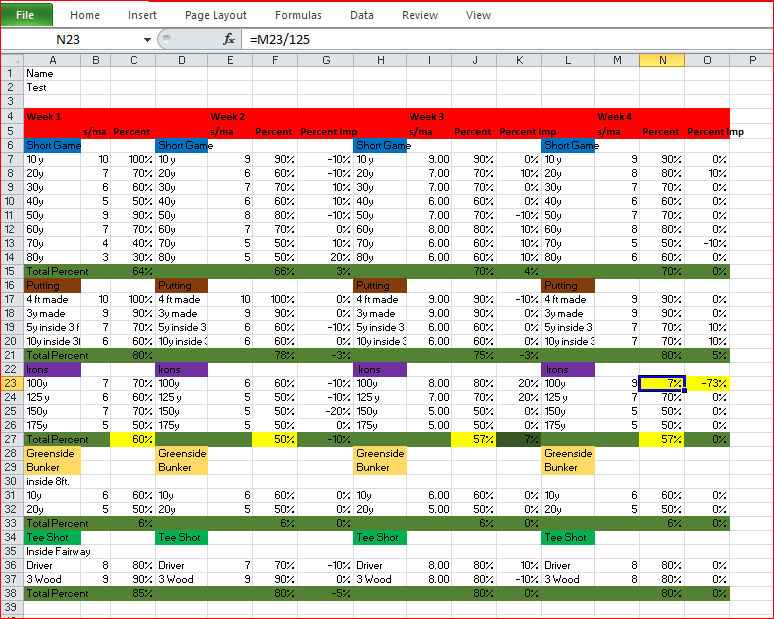
Task: Select the column N header
Action: point(662,60)
